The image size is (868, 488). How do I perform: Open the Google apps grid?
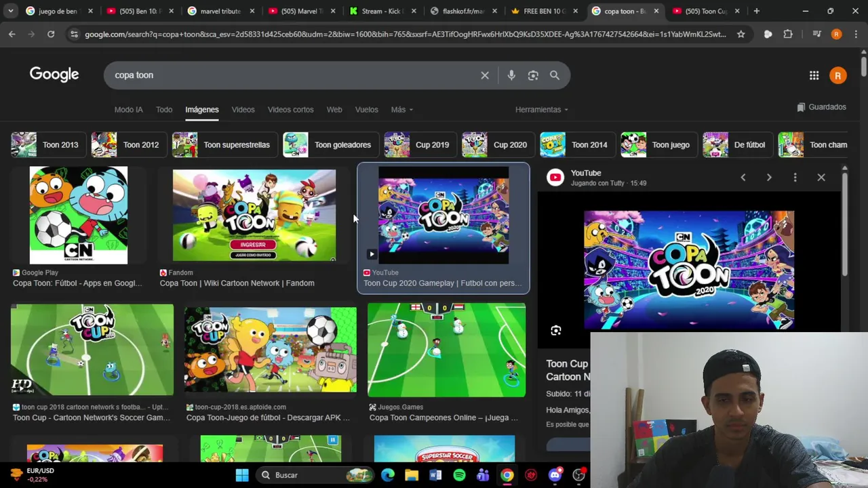pos(814,75)
